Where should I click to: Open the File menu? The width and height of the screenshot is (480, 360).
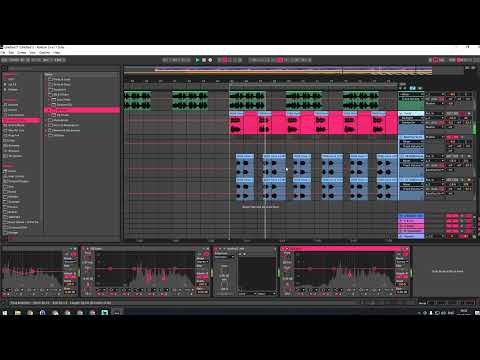click(3, 53)
